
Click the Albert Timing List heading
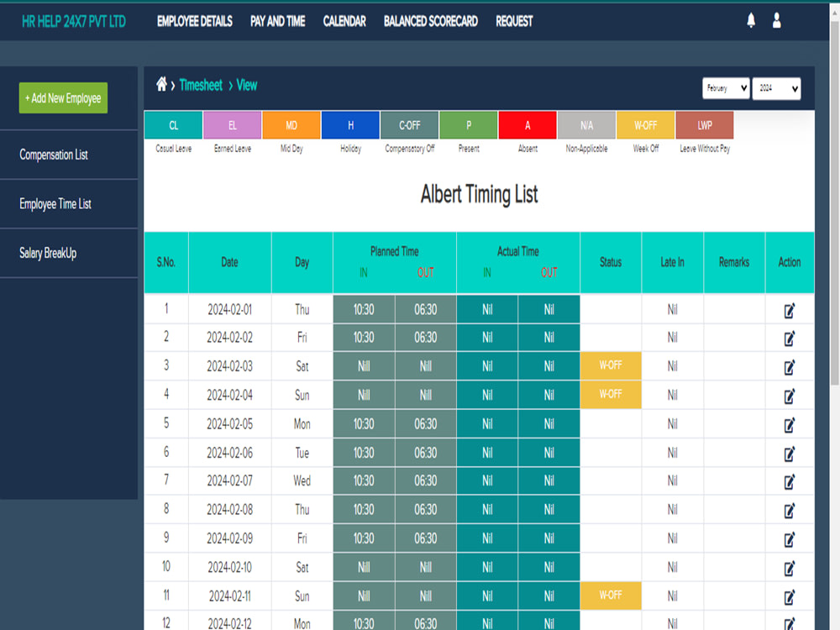tap(479, 194)
